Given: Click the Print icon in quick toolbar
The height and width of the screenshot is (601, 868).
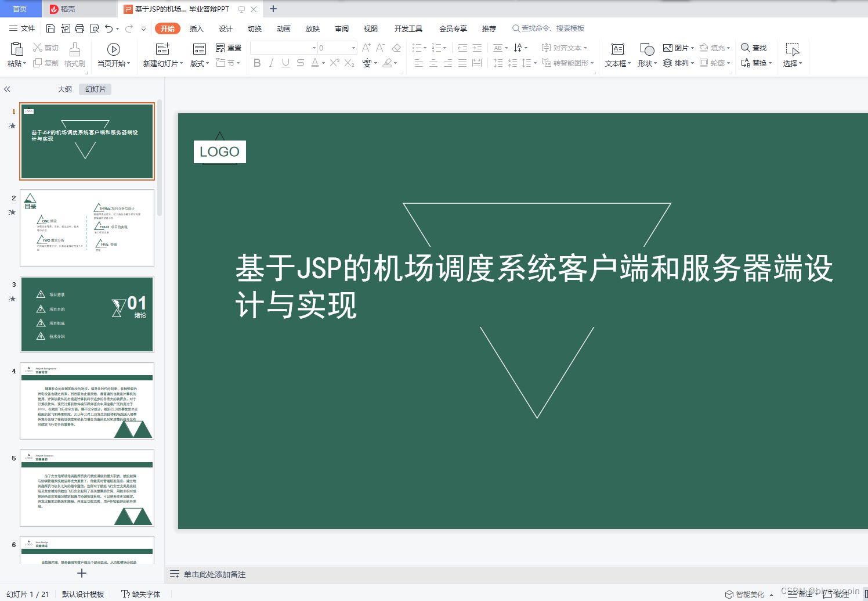Looking at the screenshot, I should [79, 28].
